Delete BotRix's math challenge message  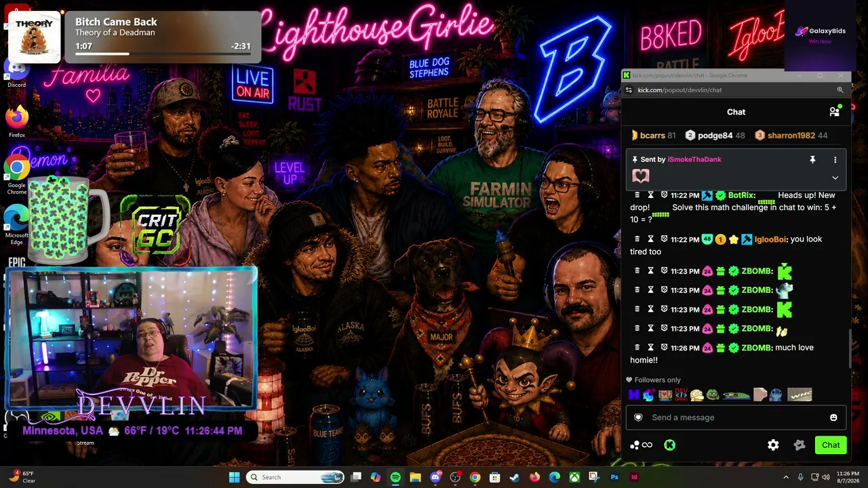[637, 195]
